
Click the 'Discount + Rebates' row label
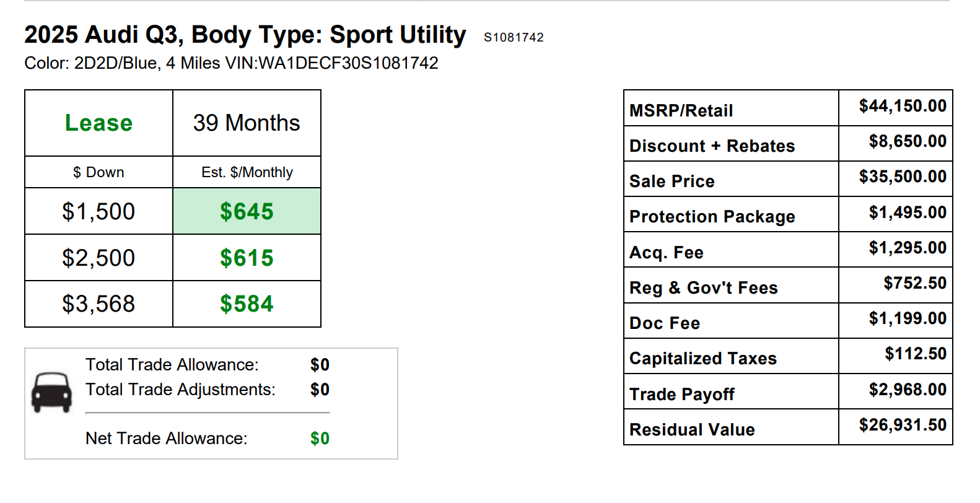712,146
